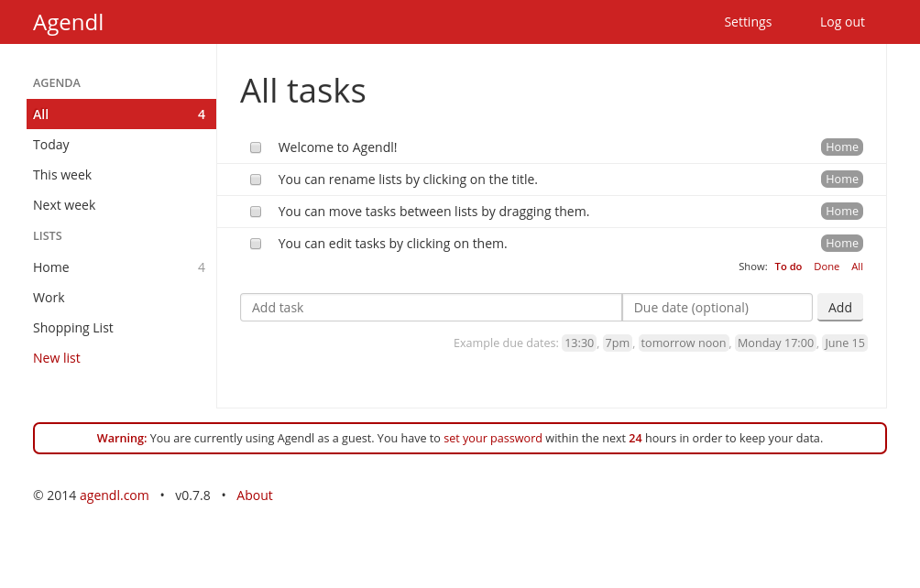Click the Agendl logo title
Image resolution: width=920 pixels, height=588 pixels.
69,22
